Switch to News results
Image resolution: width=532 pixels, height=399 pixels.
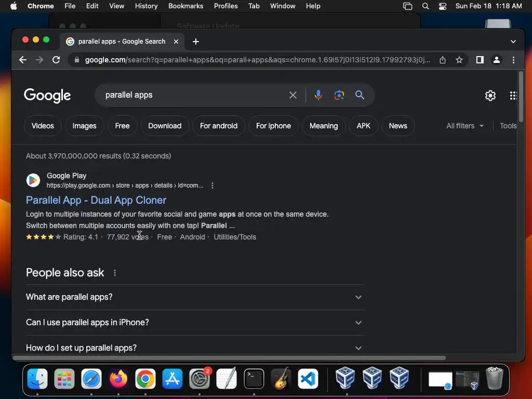tap(398, 126)
